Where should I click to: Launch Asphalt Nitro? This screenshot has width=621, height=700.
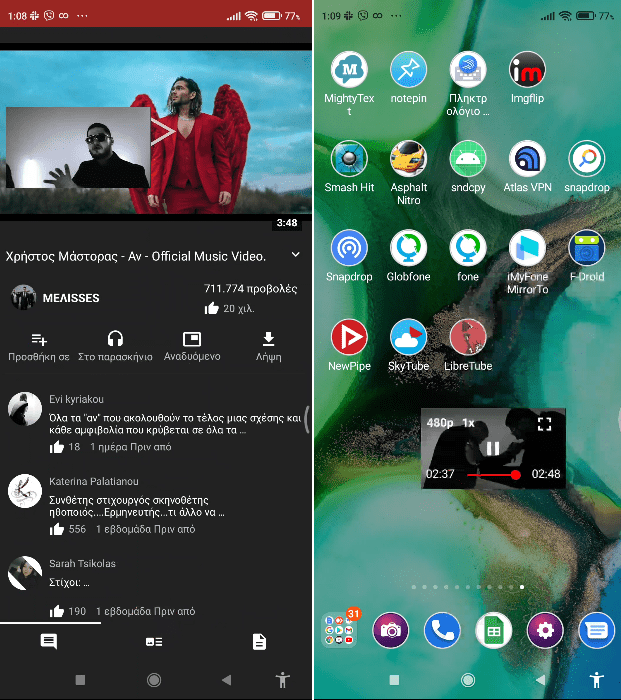(408, 159)
